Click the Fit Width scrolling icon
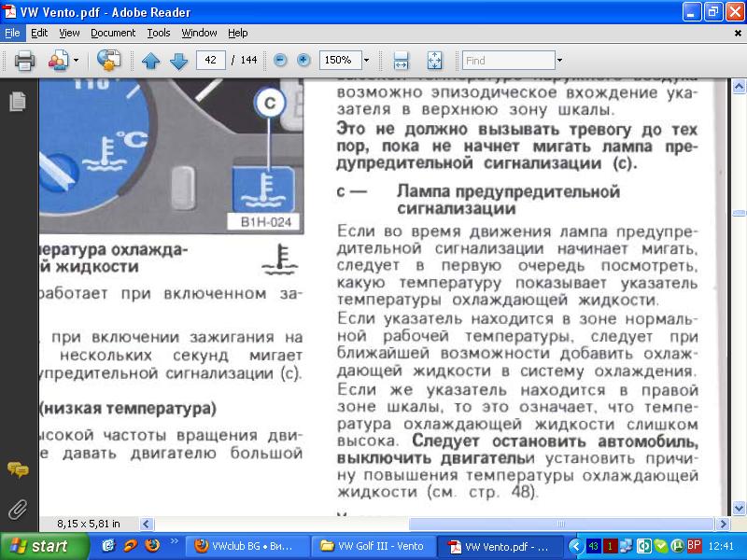Image resolution: width=747 pixels, height=560 pixels. 401,61
